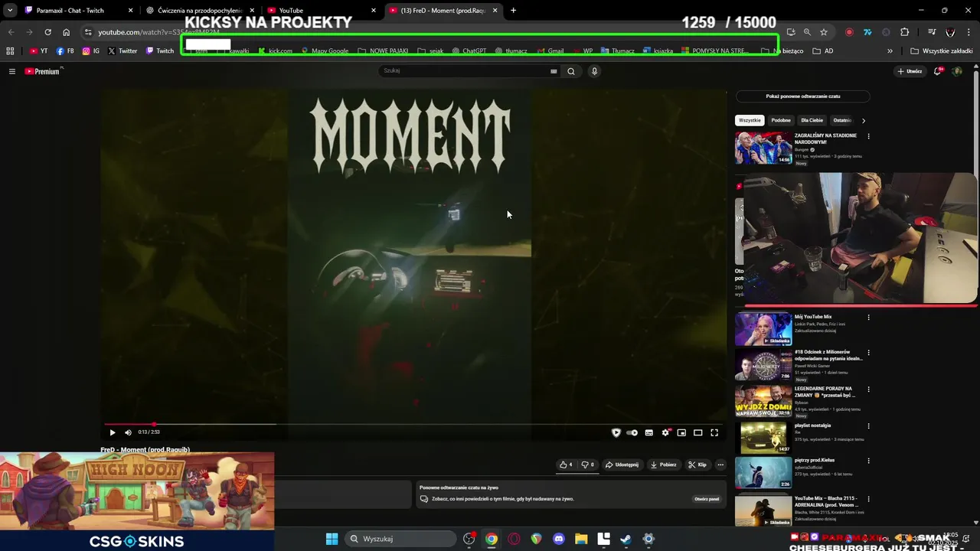
Task: Click the Otwórz panel button
Action: tap(707, 499)
